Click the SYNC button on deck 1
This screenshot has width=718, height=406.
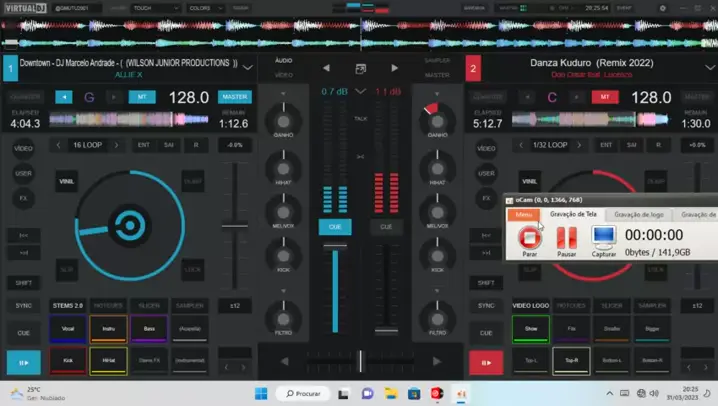point(22,305)
